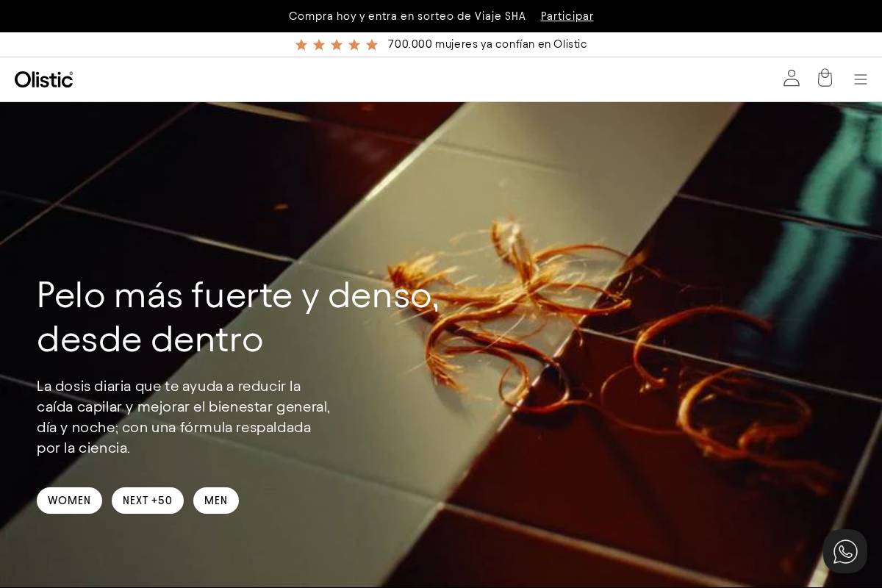Viewport: 882px width, 588px height.
Task: Switch to the MEN category
Action: pyautogui.click(x=216, y=501)
